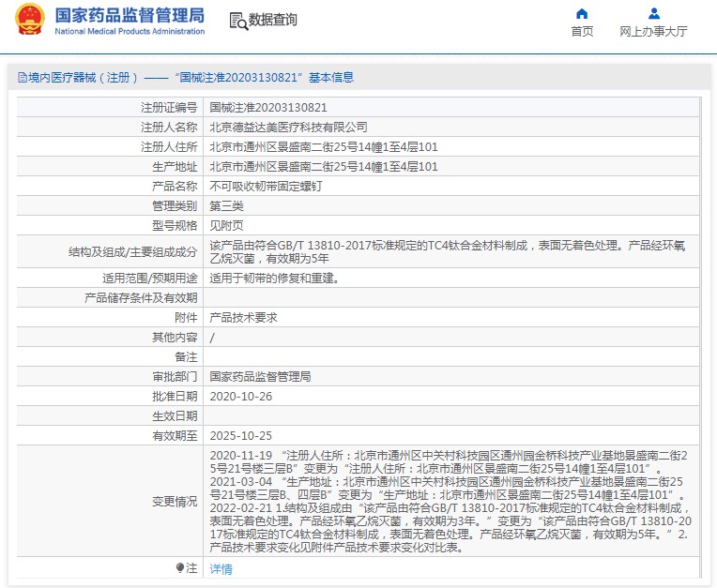Click the 注册人名称 label
Viewport: 717px width, 588px height.
click(169, 127)
